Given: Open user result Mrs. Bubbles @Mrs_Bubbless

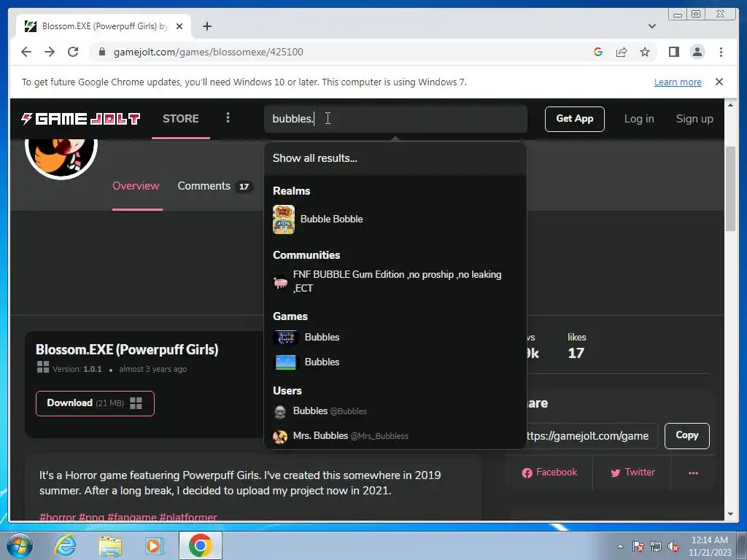Looking at the screenshot, I should (x=395, y=436).
